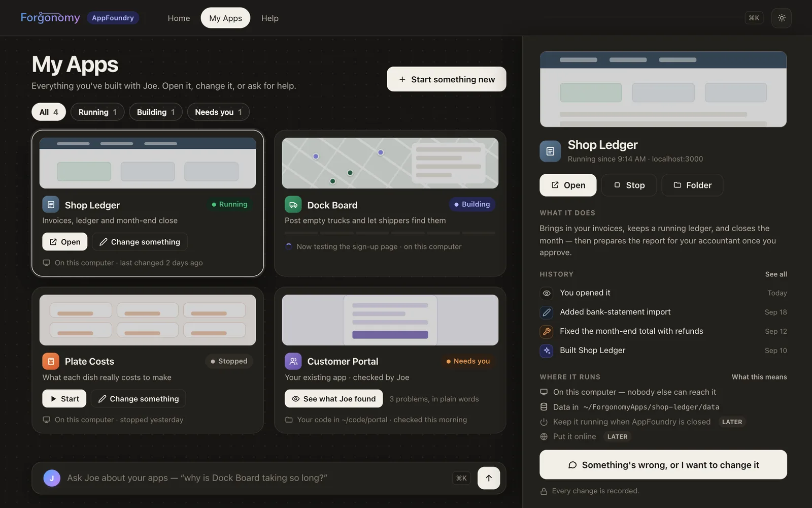Click the J avatar in Ask Joe bar
The width and height of the screenshot is (812, 508).
coord(52,478)
